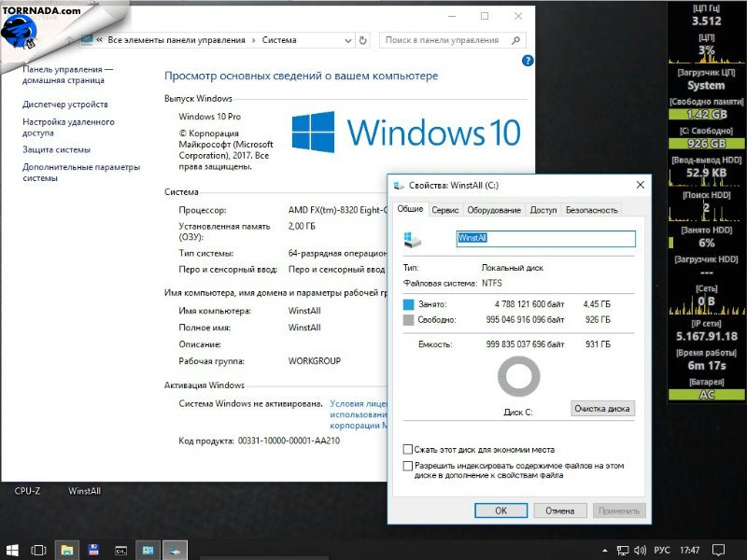
Task: Open the volume tray icon
Action: click(x=640, y=551)
